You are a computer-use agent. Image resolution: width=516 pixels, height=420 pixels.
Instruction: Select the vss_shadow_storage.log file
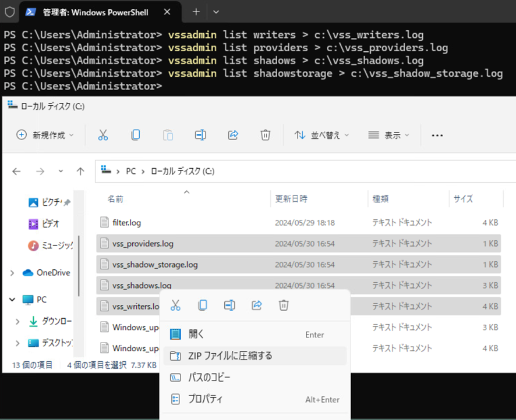[299, 265]
